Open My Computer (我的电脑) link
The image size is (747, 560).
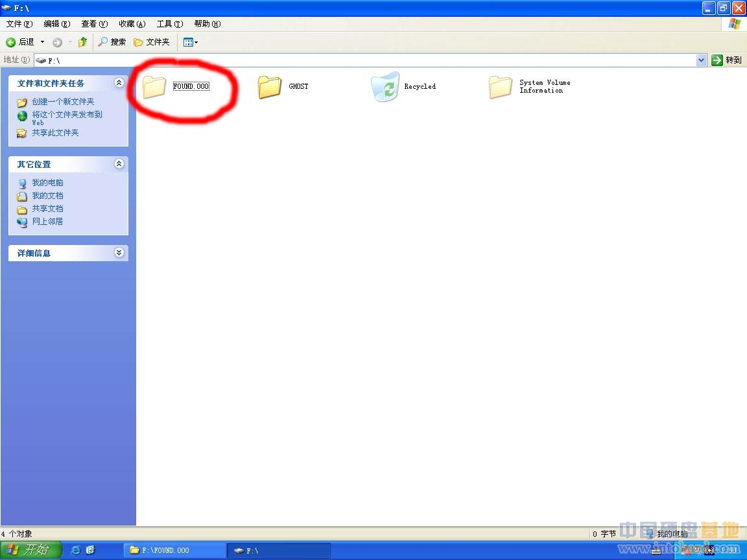(47, 182)
